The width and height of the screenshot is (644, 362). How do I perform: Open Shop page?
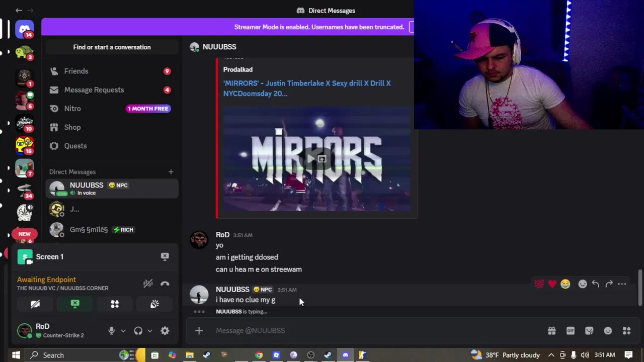[112, 127]
